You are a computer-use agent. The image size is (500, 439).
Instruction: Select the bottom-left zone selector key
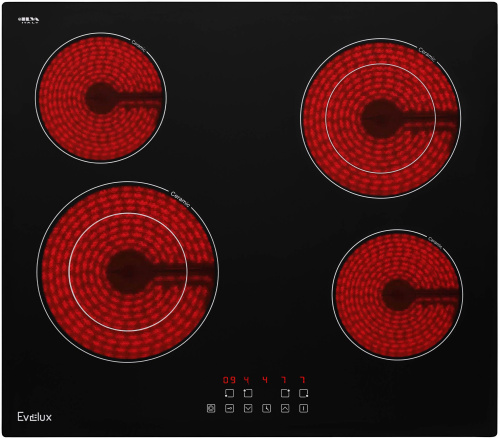pyautogui.click(x=229, y=393)
